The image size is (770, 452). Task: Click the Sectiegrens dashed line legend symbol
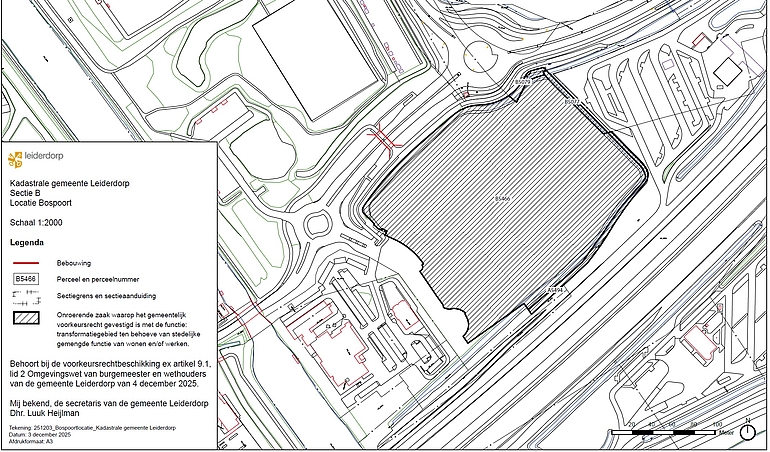coord(27,298)
